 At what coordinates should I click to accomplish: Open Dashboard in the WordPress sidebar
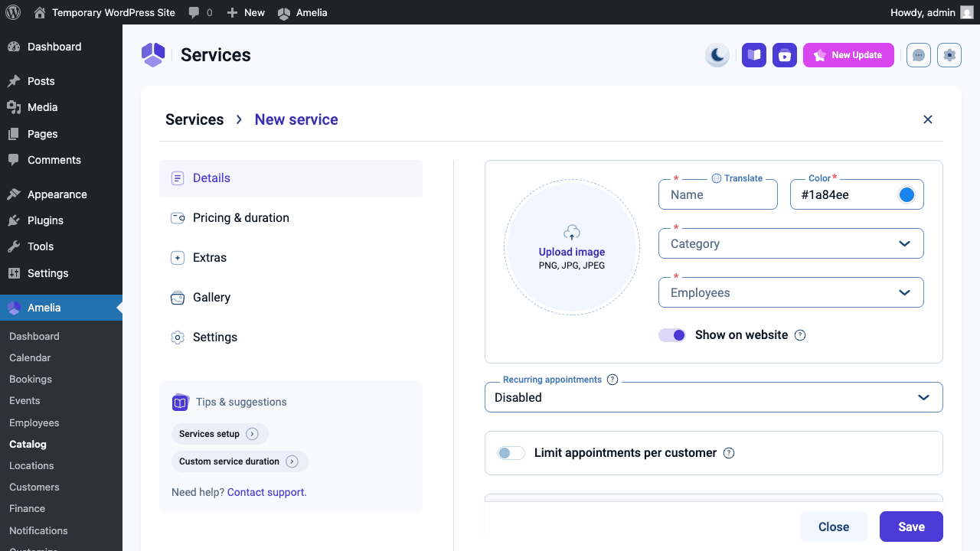tap(61, 47)
